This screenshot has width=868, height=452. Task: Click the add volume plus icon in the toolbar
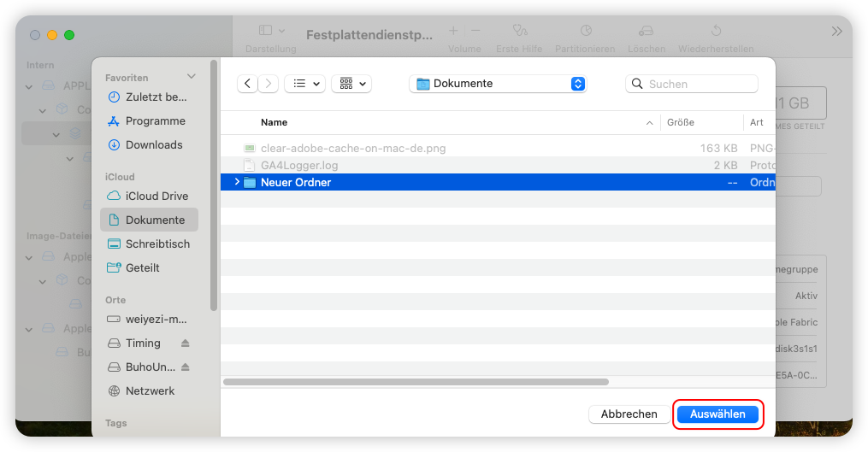453,31
